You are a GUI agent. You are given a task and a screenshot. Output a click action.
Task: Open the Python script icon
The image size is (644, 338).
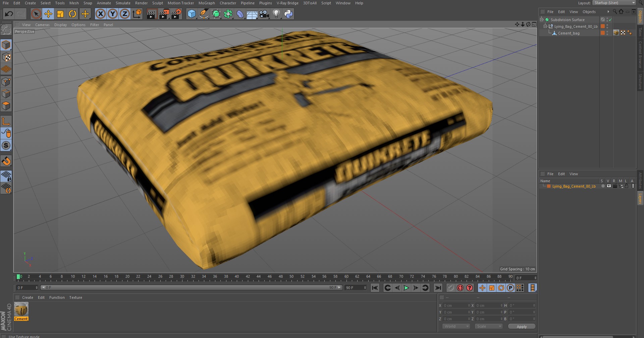coord(288,14)
